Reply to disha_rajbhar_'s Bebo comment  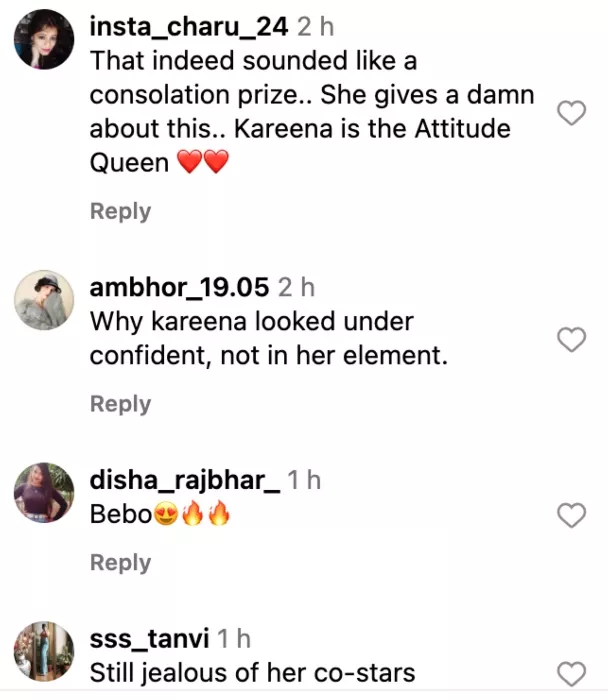coord(120,563)
